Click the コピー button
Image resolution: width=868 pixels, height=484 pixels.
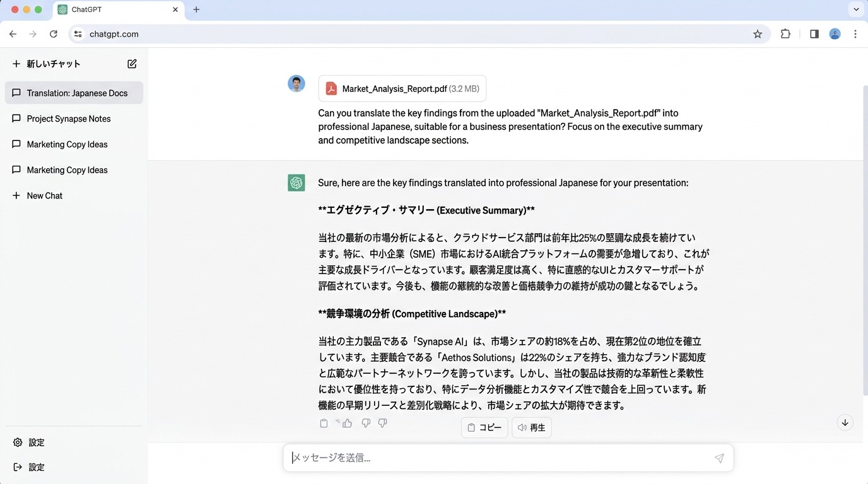484,427
